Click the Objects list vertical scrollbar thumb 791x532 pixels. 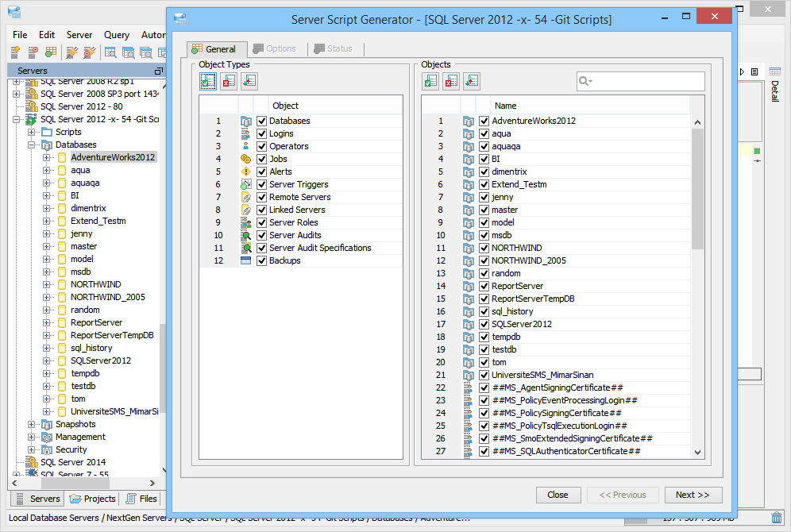(x=697, y=189)
